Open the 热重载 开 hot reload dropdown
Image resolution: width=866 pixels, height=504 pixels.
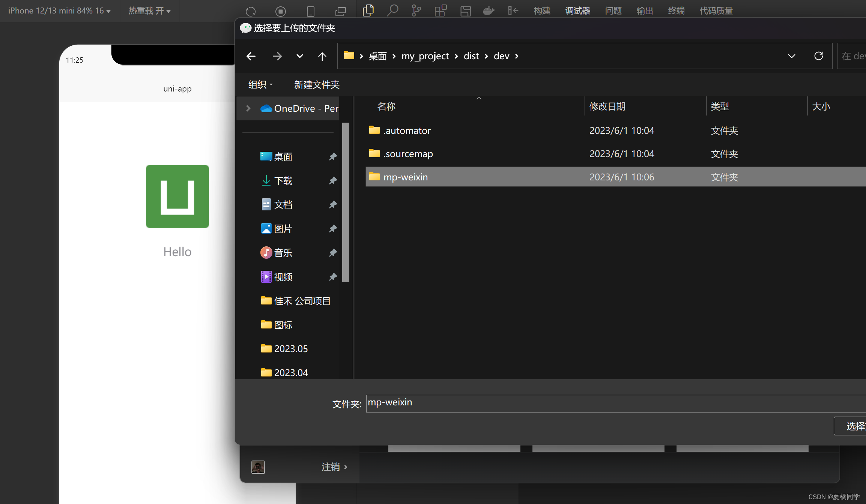pos(149,11)
